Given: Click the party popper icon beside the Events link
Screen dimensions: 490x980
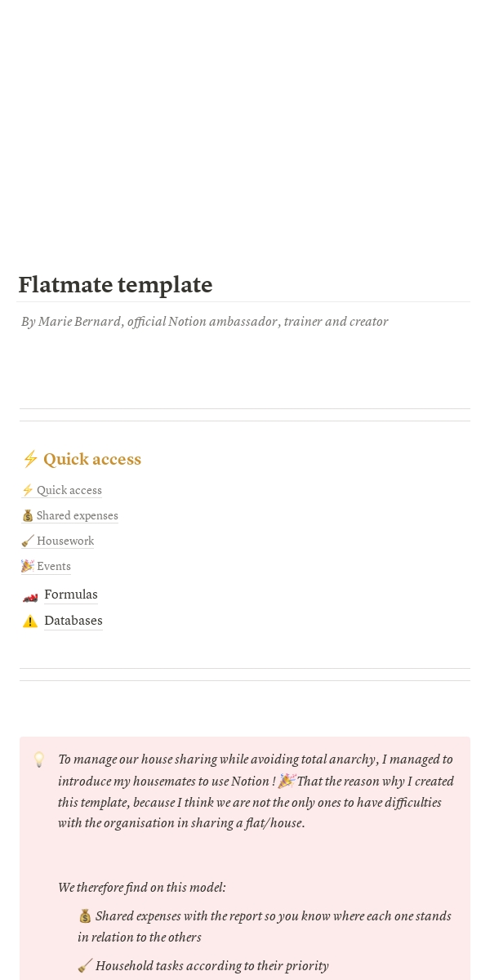Looking at the screenshot, I should (x=28, y=566).
